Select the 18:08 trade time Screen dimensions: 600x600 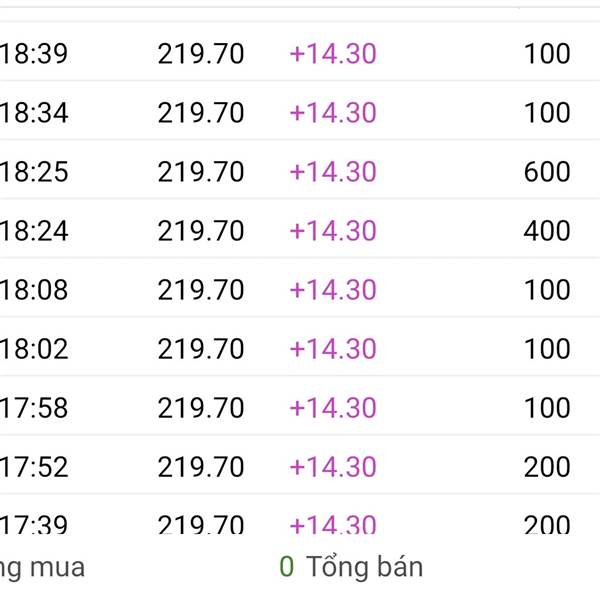34,290
